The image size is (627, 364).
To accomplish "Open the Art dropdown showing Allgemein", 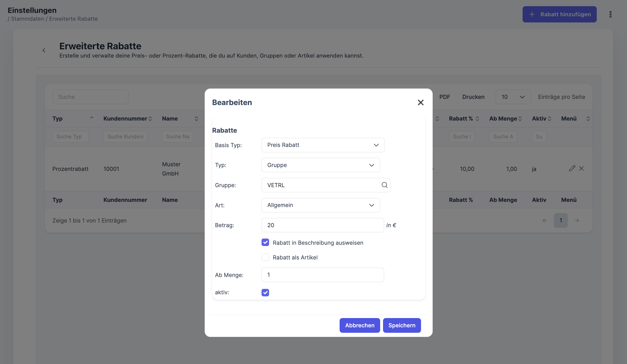I will coord(320,205).
